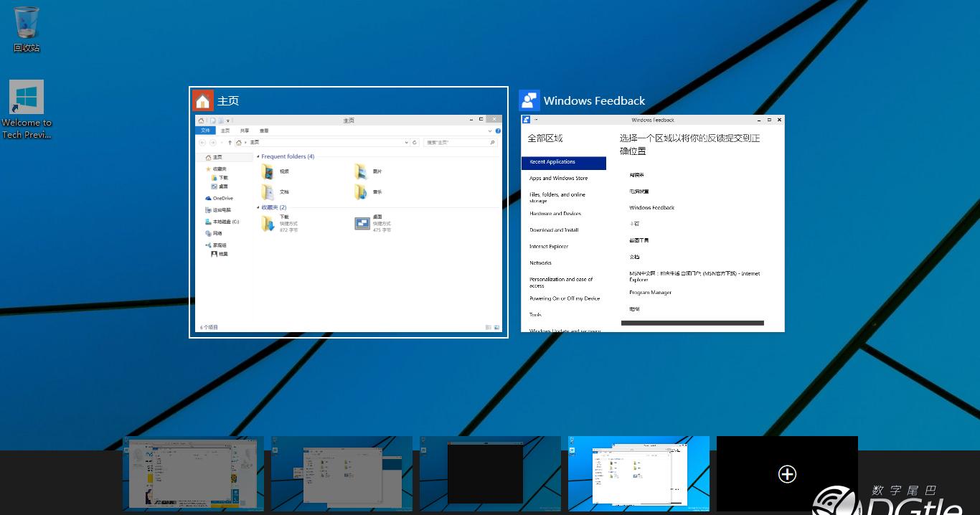This screenshot has height=515, width=980.
Task: Click the Windows Feedback app icon in Task View
Action: [529, 100]
